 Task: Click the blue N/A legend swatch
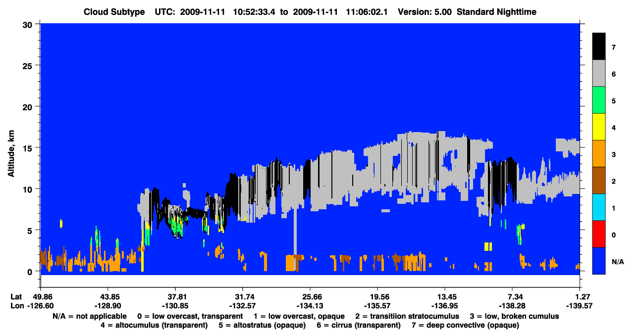(x=599, y=260)
